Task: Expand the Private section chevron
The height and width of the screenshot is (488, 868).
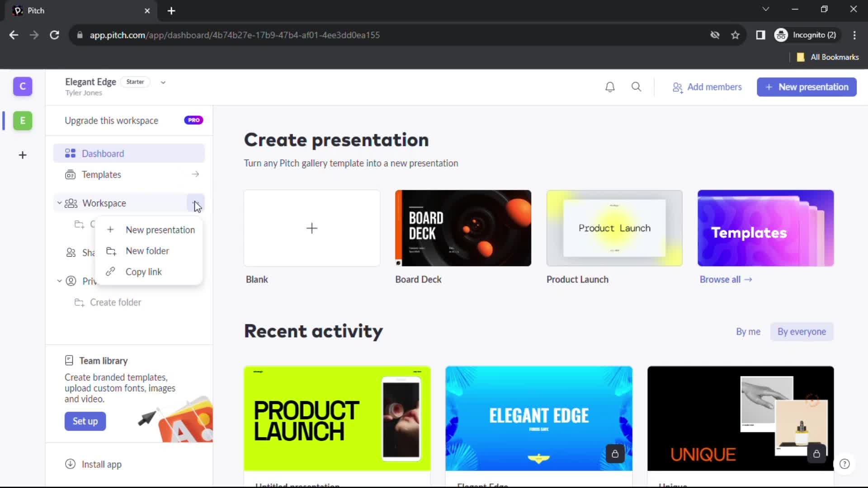Action: click(59, 281)
